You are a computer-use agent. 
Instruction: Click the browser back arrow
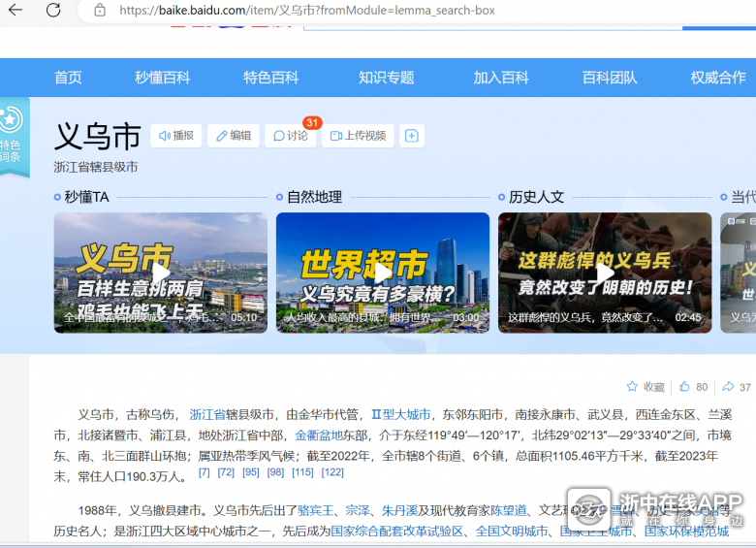coord(16,10)
